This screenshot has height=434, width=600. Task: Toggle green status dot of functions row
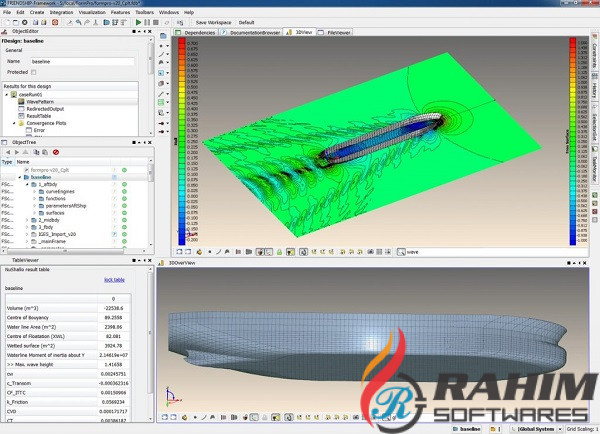click(x=124, y=199)
